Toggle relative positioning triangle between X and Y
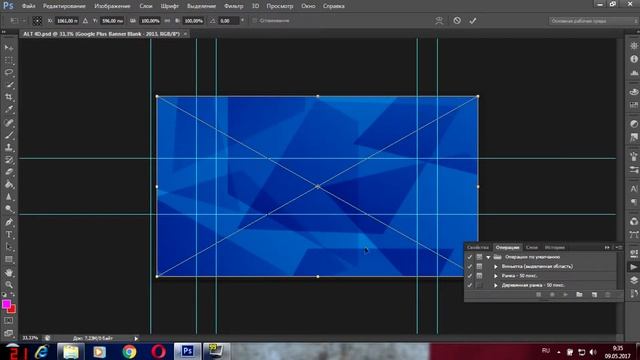 [85, 20]
